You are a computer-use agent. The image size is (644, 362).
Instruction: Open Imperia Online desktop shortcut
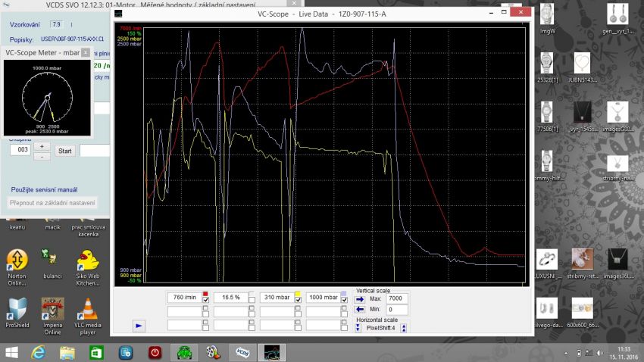pos(52,316)
